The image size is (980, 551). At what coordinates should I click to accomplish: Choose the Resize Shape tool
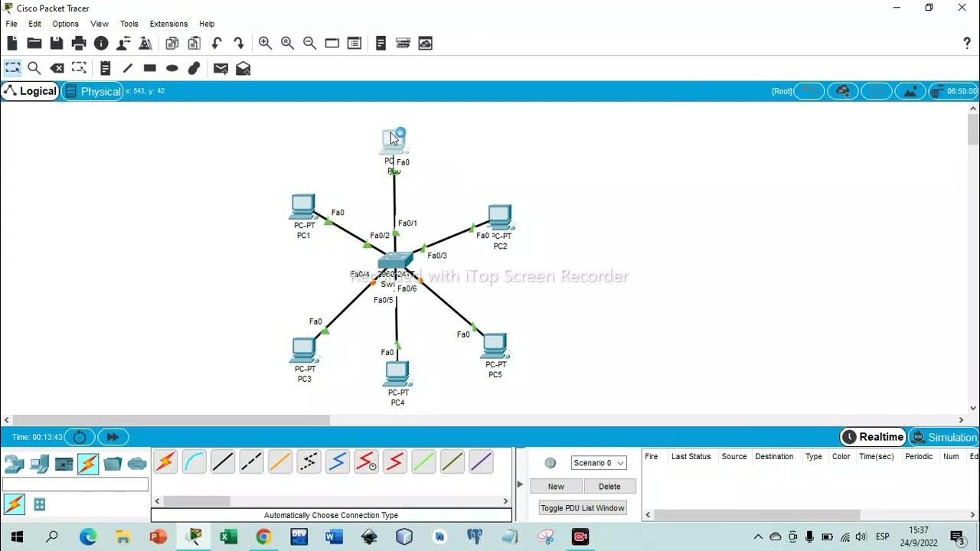click(x=79, y=68)
